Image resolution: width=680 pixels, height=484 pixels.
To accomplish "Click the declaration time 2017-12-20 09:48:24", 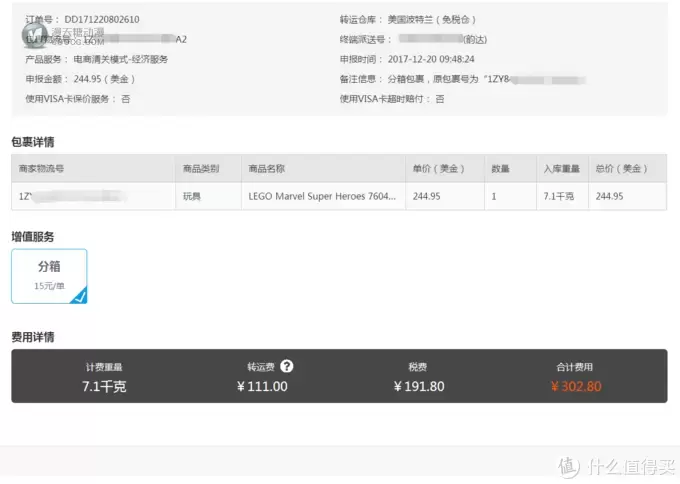I will [x=431, y=59].
